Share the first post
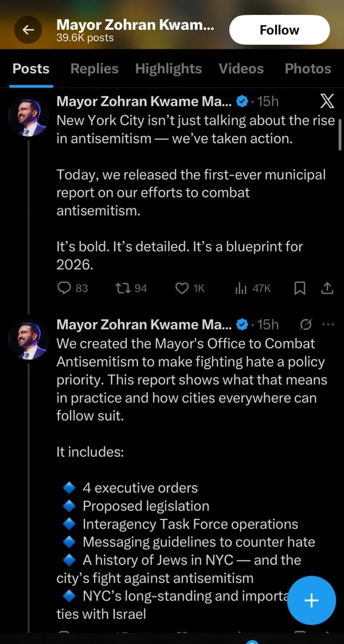This screenshot has width=344, height=644. coord(327,288)
